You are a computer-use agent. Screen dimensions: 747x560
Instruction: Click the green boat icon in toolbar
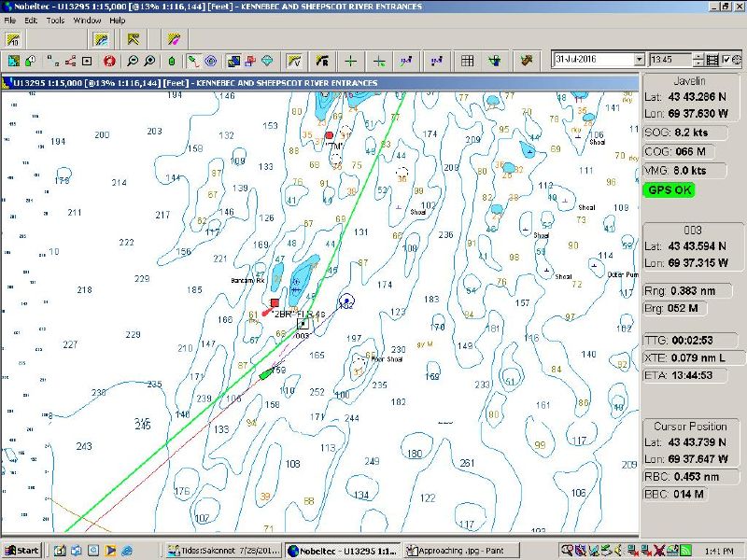coord(171,62)
